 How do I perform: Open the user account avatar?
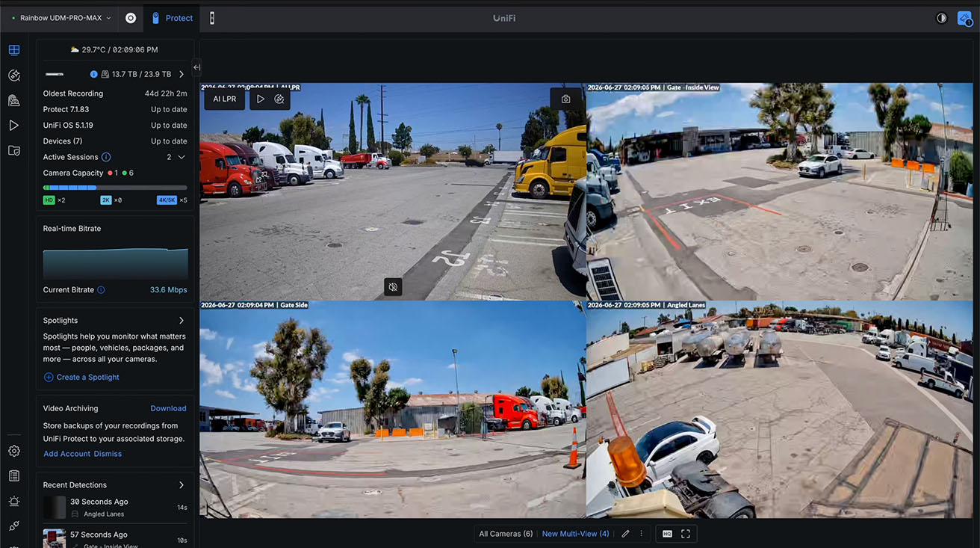pyautogui.click(x=964, y=18)
